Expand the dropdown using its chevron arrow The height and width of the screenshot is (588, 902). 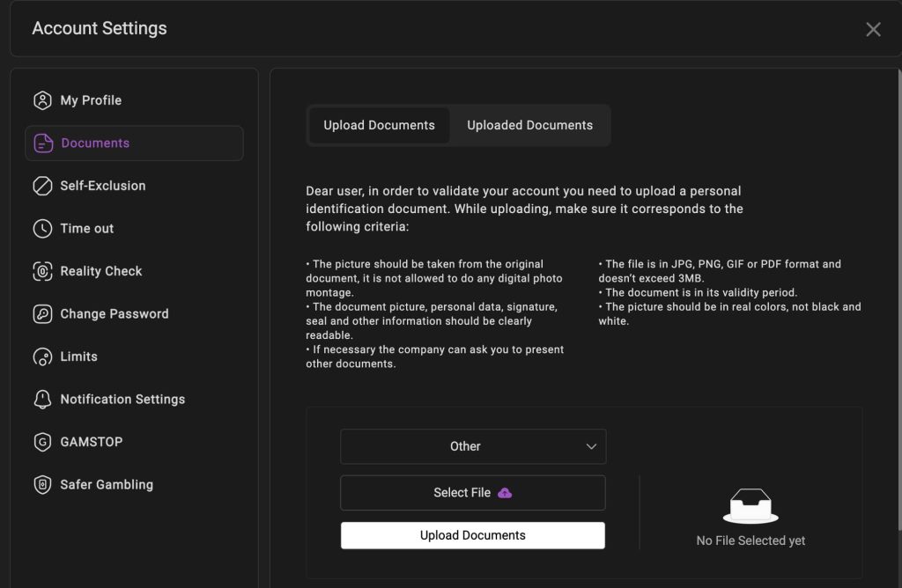(591, 446)
